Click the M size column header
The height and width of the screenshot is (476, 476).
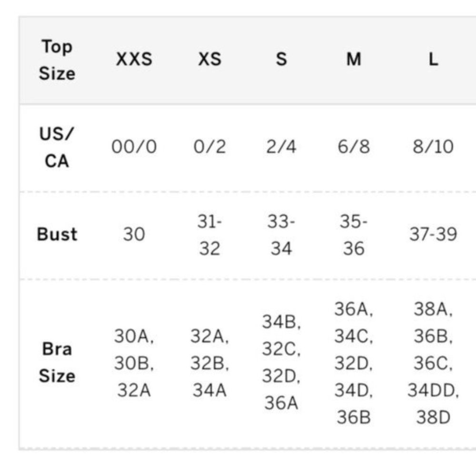[x=354, y=59]
